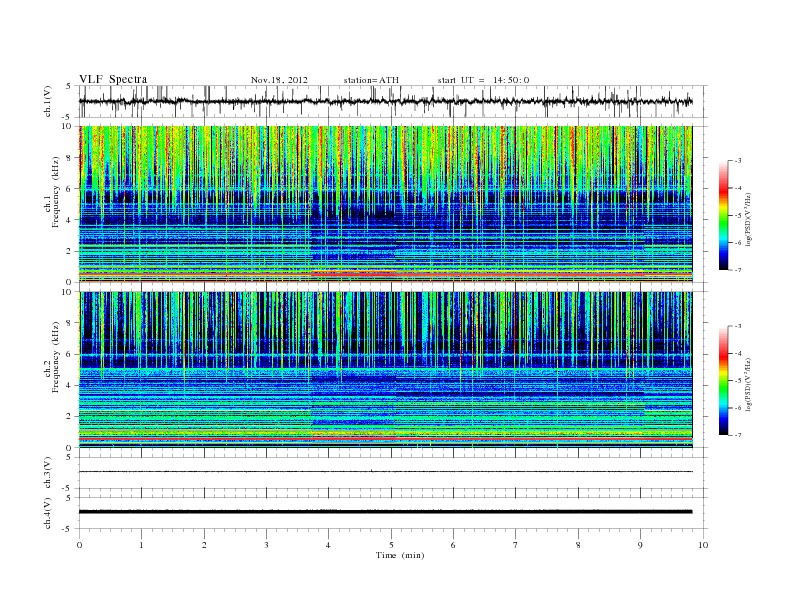Click time axis tick label "8"
The height and width of the screenshot is (612, 792).
[578, 545]
